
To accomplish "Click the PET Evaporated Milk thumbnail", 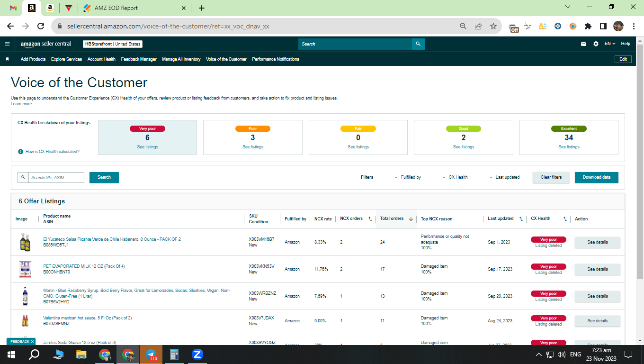I will click(25, 269).
